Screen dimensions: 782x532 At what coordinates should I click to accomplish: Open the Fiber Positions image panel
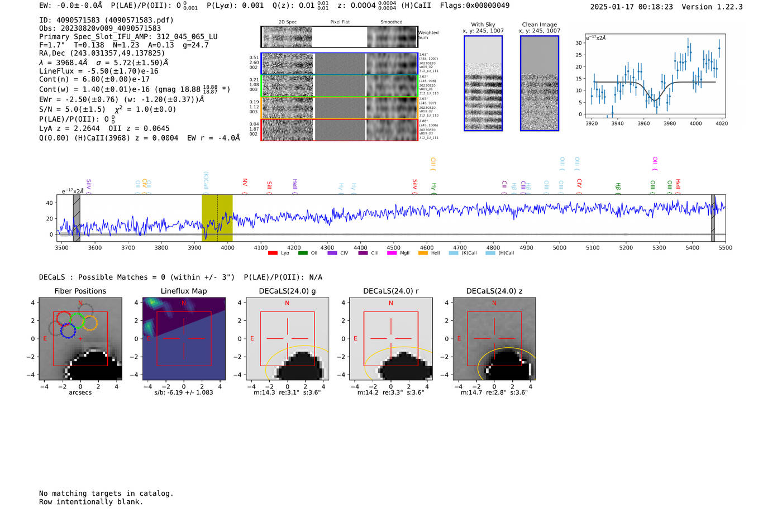tap(80, 339)
